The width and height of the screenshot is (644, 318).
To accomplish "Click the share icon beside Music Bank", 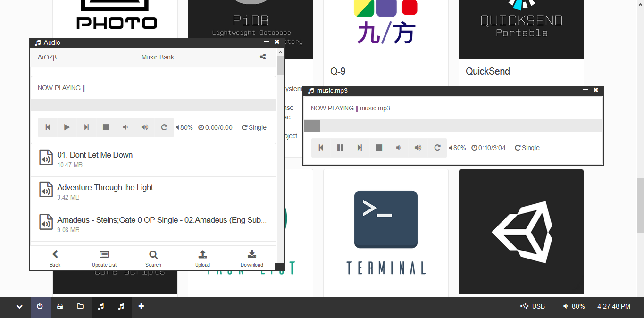I will 263,57.
